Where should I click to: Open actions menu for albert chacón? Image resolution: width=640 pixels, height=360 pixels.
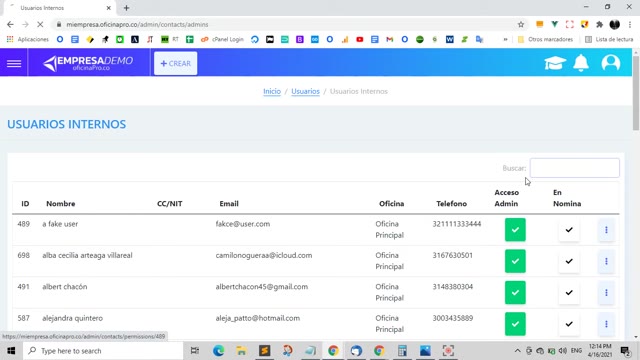606,293
